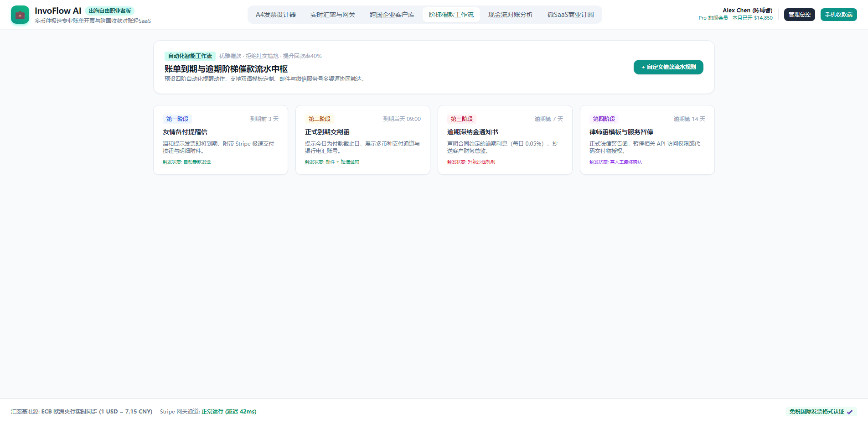Screen dimensions: 868x424
Task: Click the 第三阶段 label
Action: tap(462, 119)
